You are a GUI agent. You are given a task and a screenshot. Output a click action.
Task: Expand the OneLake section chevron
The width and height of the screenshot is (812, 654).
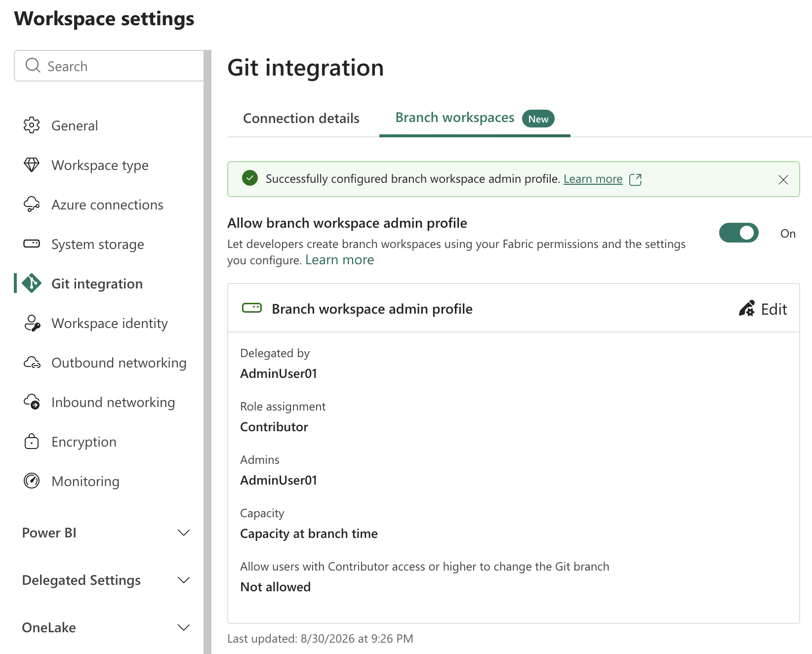pyautogui.click(x=184, y=627)
